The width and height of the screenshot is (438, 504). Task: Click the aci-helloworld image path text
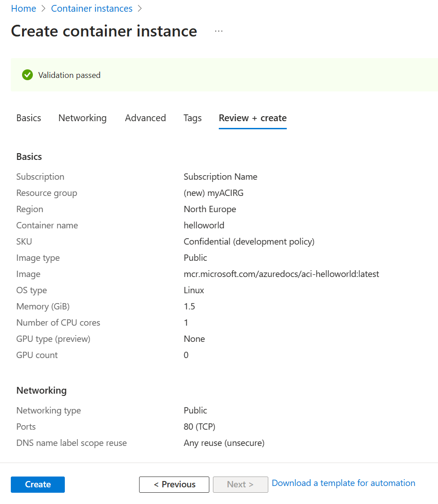click(281, 274)
